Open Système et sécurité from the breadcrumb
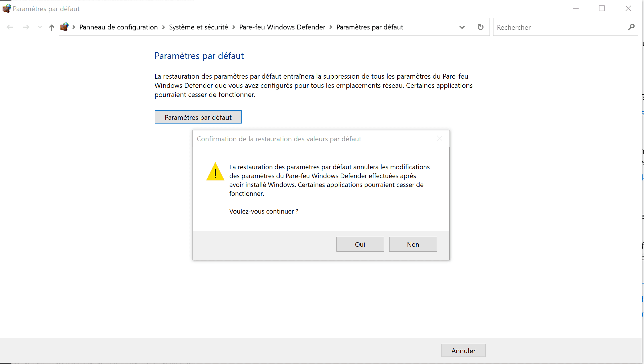Screen dimensions: 644x364 [x=198, y=27]
